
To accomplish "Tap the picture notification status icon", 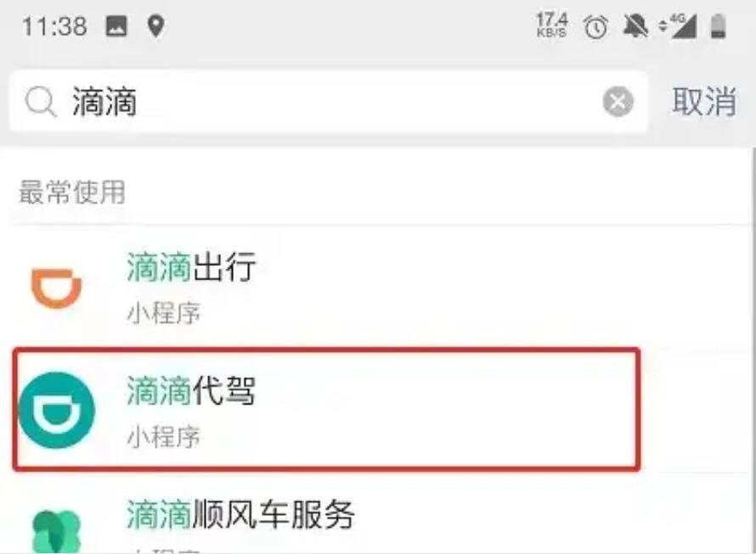I will coord(116,26).
